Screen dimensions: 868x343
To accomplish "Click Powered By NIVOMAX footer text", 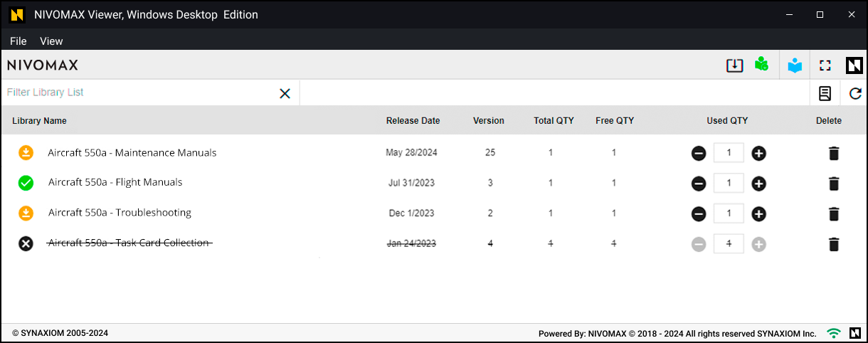I will 677,334.
